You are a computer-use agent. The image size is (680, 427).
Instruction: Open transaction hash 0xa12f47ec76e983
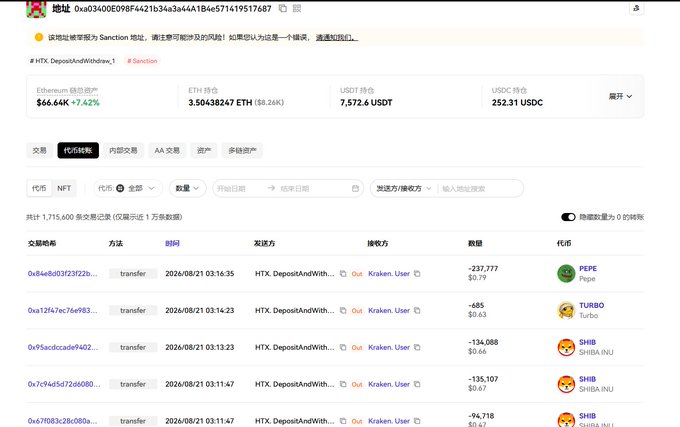point(62,310)
